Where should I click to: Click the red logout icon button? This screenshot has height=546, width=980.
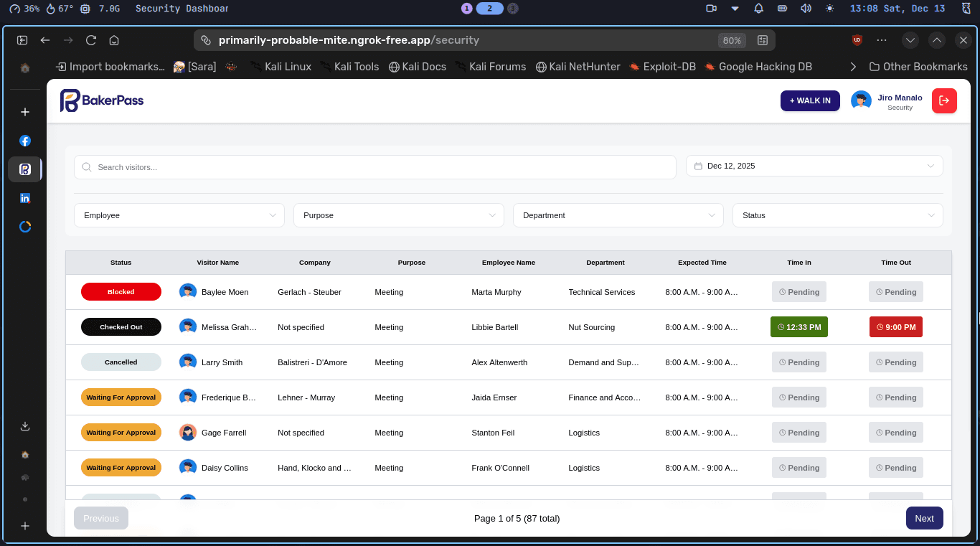(944, 100)
